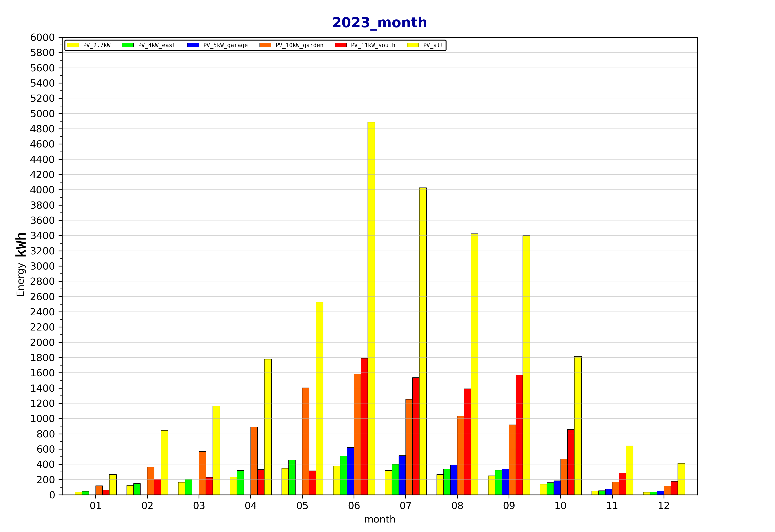Click the yellow PV_all bar in month 10
Image resolution: width=775 pixels, height=532 pixels.
pyautogui.click(x=578, y=426)
